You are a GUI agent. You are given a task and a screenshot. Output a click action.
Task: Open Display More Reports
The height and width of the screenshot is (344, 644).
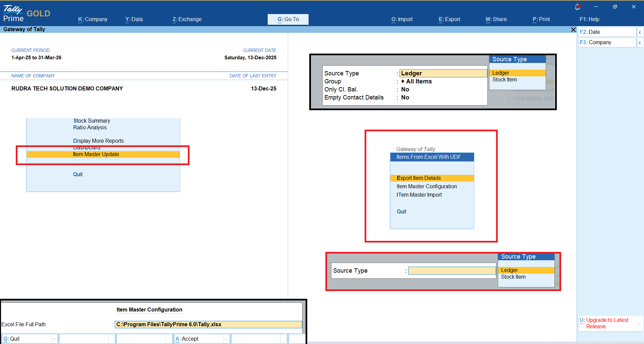click(x=98, y=141)
